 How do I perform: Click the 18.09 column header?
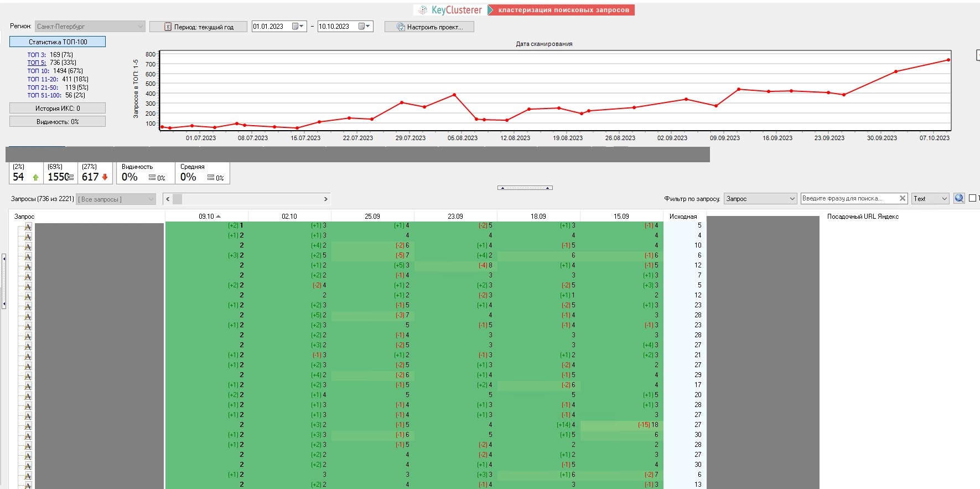pyautogui.click(x=538, y=217)
